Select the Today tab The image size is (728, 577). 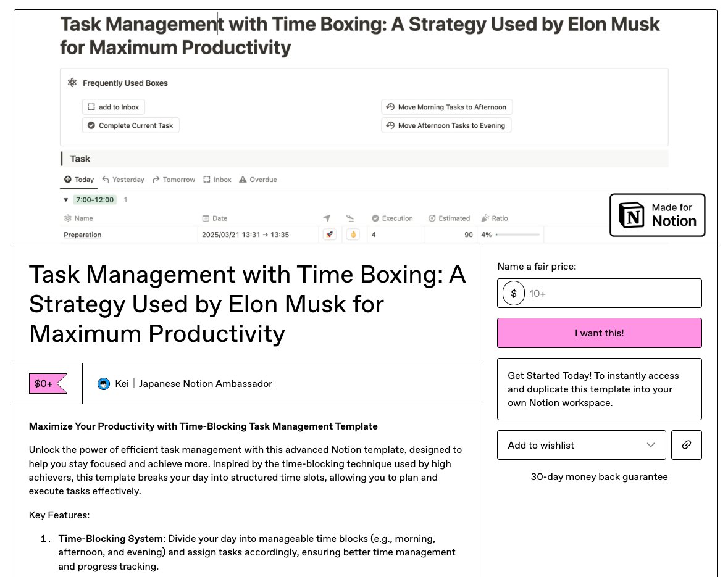click(79, 180)
